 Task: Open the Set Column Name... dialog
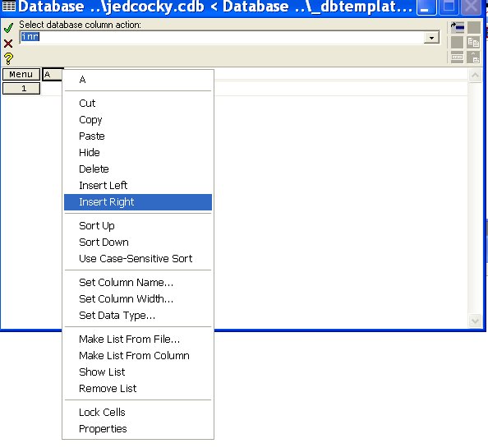point(126,283)
